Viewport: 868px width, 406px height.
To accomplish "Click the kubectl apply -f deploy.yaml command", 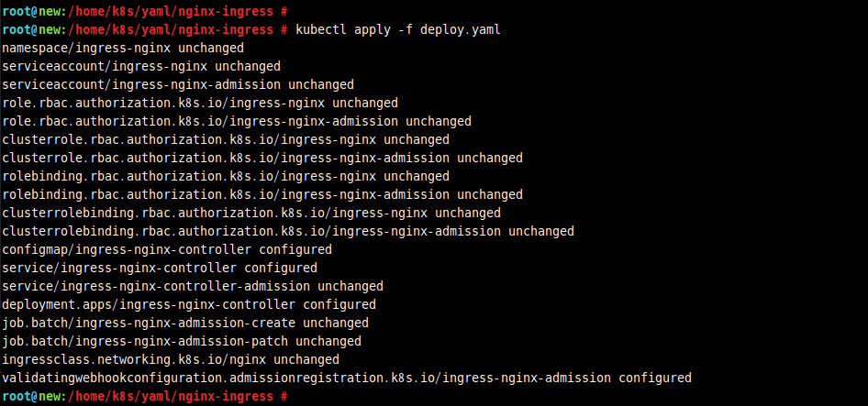I will pos(398,30).
